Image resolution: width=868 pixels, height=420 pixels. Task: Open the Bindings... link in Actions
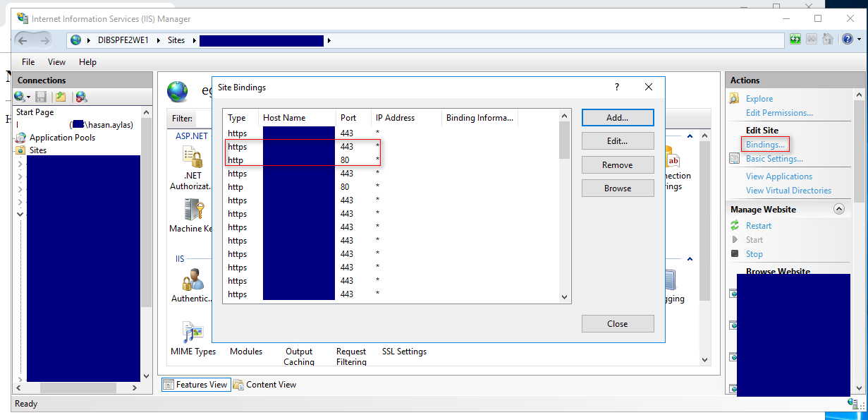pyautogui.click(x=765, y=145)
